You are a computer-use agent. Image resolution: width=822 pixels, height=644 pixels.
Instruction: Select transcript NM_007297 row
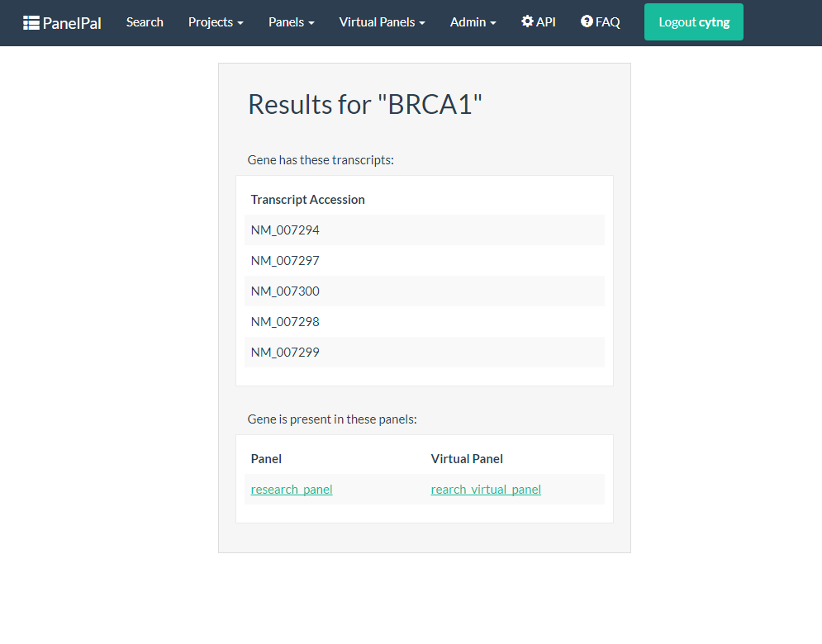click(x=424, y=260)
